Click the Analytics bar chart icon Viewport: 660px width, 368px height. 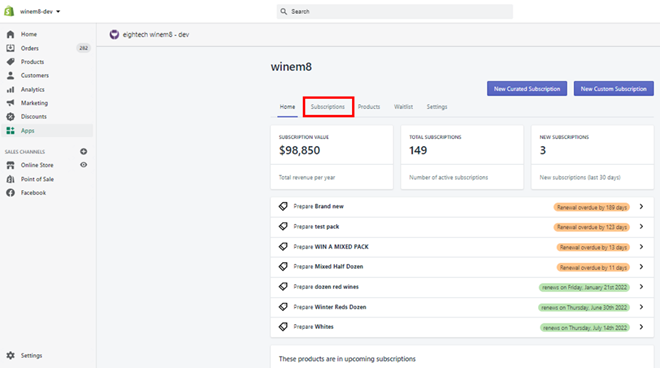tap(11, 89)
